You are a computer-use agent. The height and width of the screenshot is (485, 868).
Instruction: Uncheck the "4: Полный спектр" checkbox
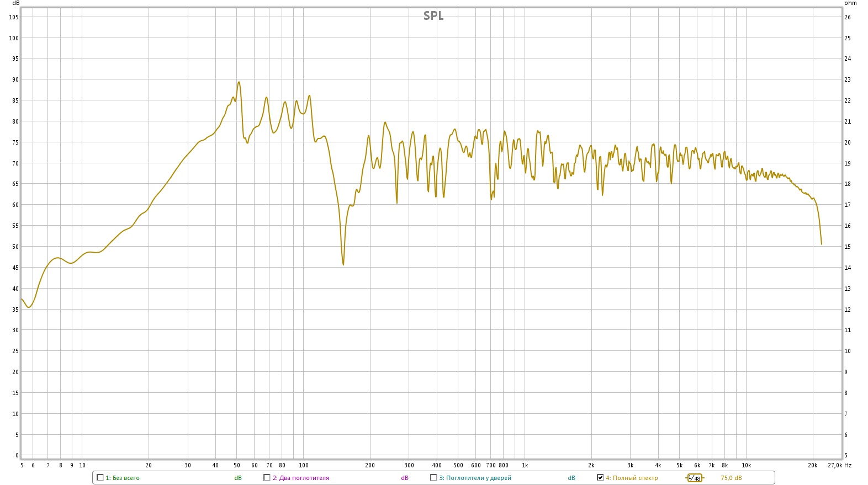point(600,478)
